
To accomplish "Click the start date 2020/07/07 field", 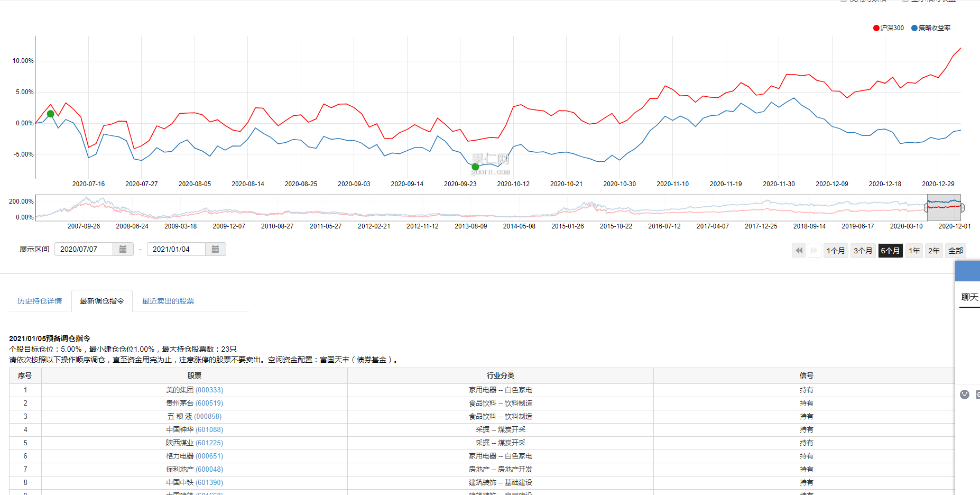I will (84, 249).
